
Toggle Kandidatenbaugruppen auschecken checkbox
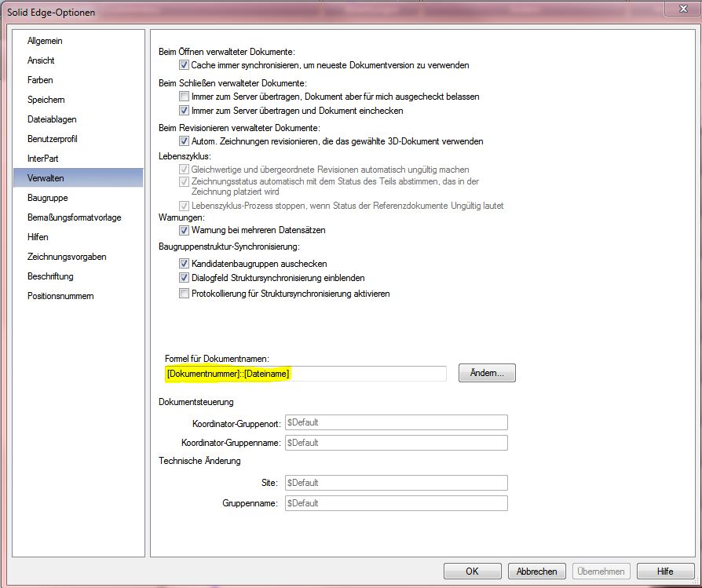pyautogui.click(x=184, y=264)
